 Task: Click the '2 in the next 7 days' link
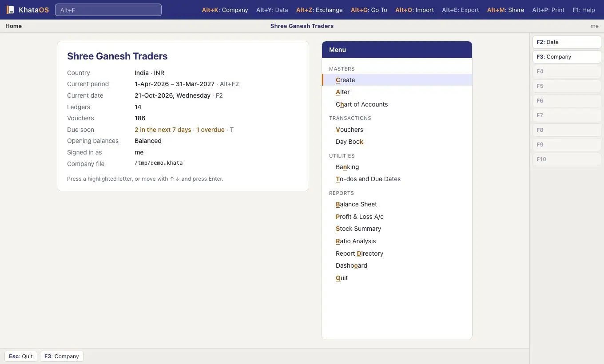(163, 130)
